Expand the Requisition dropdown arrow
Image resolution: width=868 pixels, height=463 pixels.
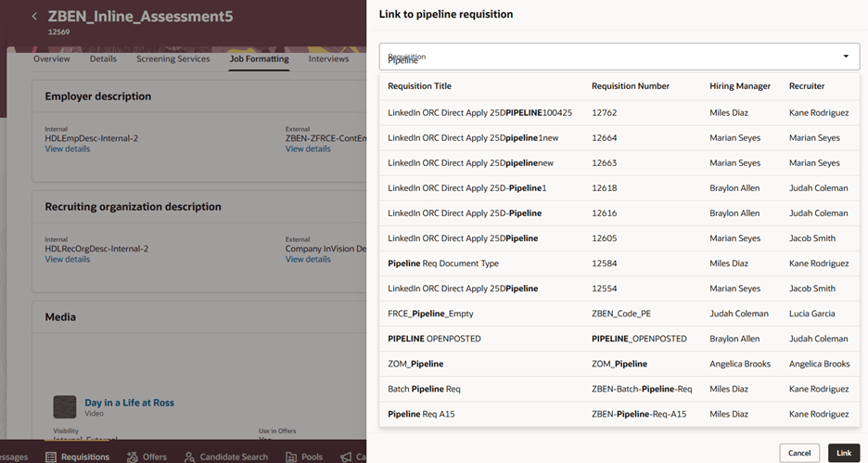pos(846,57)
